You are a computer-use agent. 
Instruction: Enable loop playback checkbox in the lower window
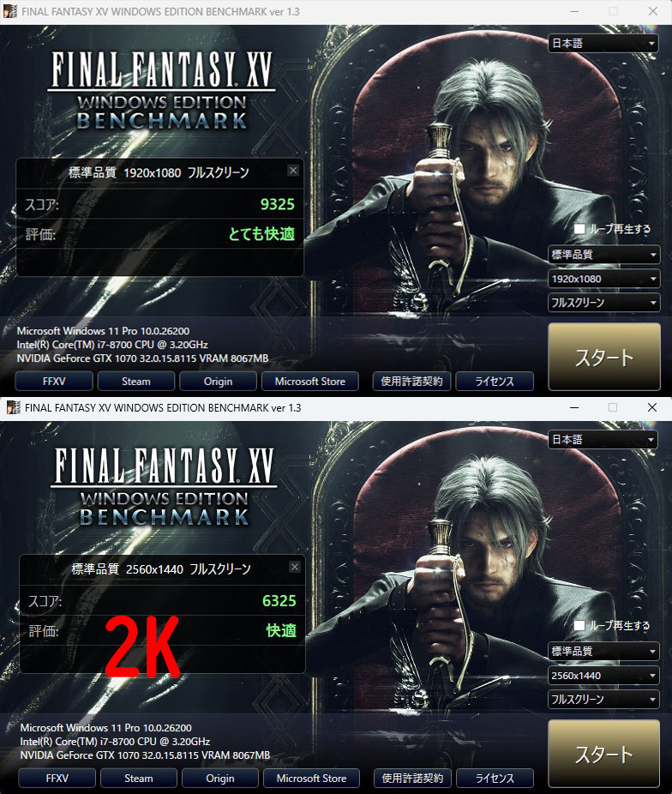tap(580, 625)
